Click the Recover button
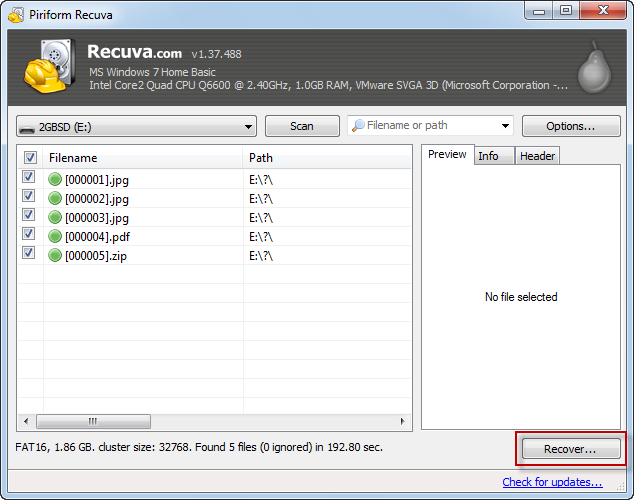634x500 pixels. [x=571, y=449]
